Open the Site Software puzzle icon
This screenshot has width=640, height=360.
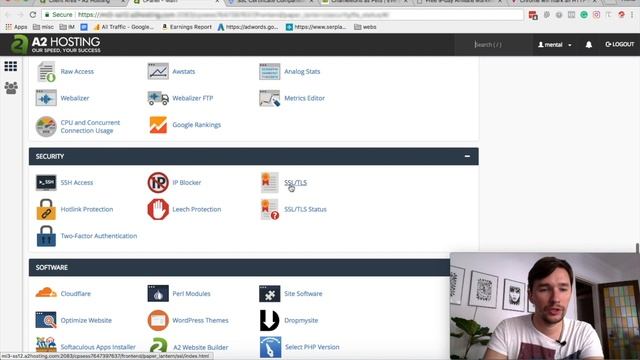269,293
